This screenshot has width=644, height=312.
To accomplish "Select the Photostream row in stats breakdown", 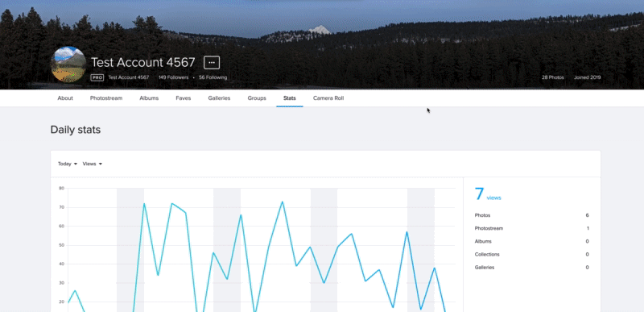I will click(531, 228).
